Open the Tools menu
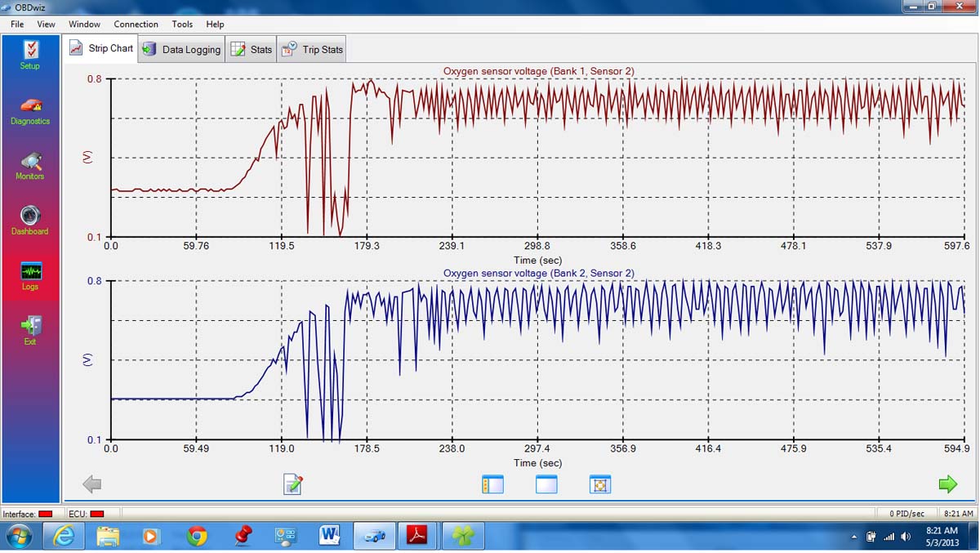Viewport: 980px width, 553px height. (x=182, y=25)
